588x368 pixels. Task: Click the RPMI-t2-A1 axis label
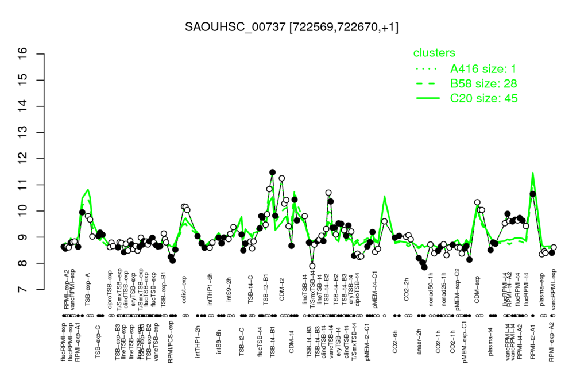[532, 341]
